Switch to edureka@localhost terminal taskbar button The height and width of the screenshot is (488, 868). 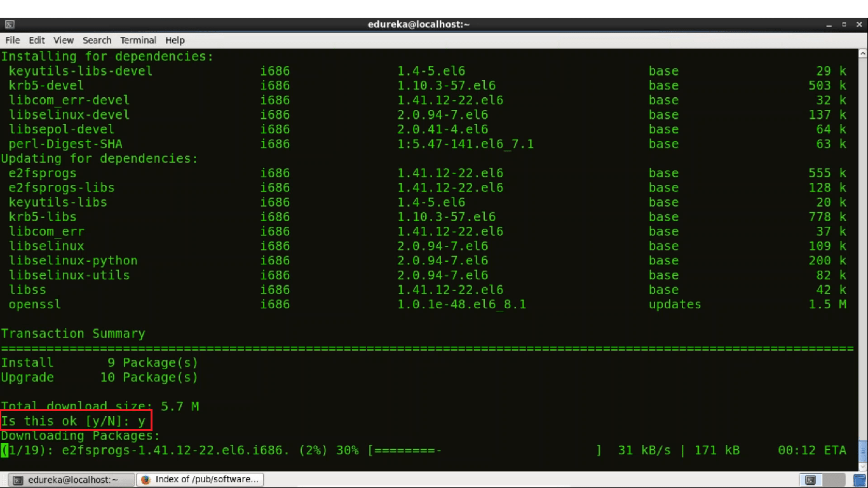(x=72, y=480)
